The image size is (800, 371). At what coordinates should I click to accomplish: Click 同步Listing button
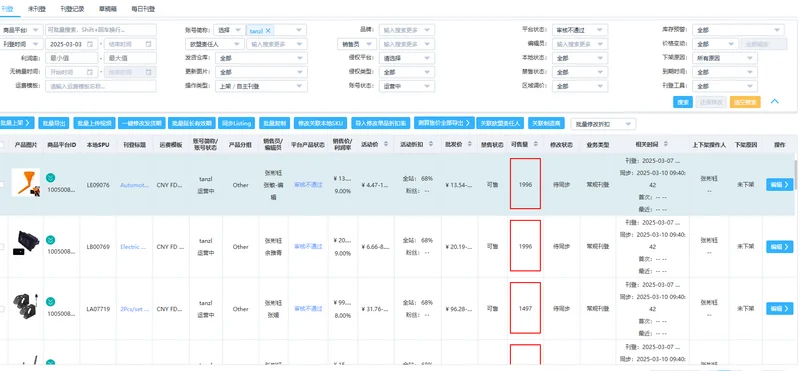(237, 123)
